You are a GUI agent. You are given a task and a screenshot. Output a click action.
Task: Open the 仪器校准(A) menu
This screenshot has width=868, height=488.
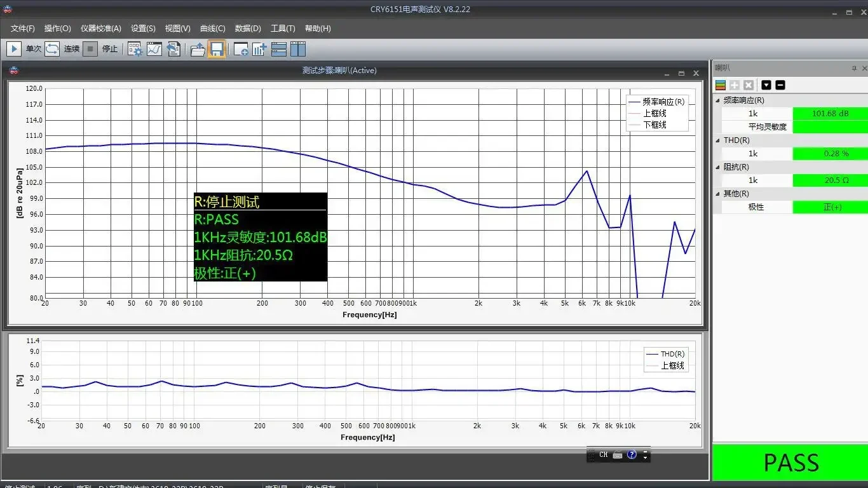click(100, 29)
